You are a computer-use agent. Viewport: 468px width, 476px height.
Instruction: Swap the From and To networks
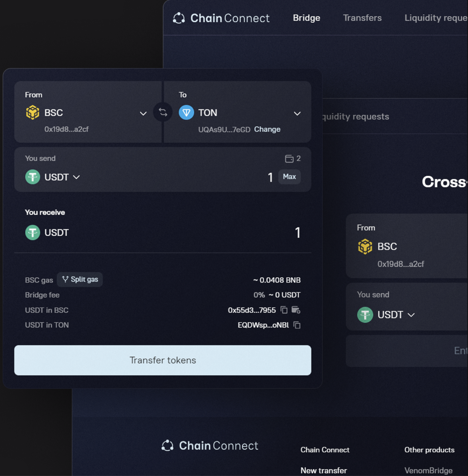click(163, 112)
